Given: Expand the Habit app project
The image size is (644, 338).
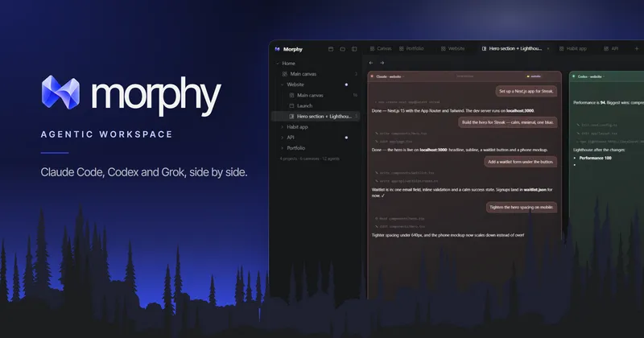Looking at the screenshot, I should tap(283, 127).
